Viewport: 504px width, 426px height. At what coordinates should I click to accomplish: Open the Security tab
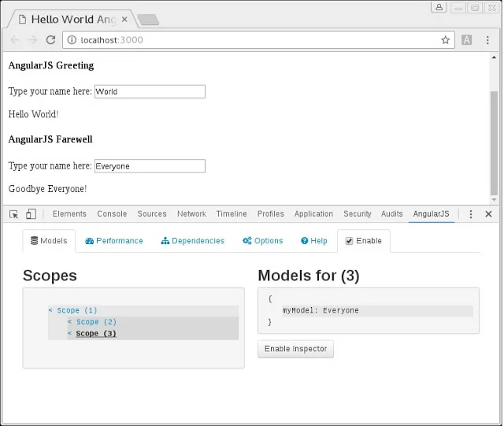coord(357,214)
